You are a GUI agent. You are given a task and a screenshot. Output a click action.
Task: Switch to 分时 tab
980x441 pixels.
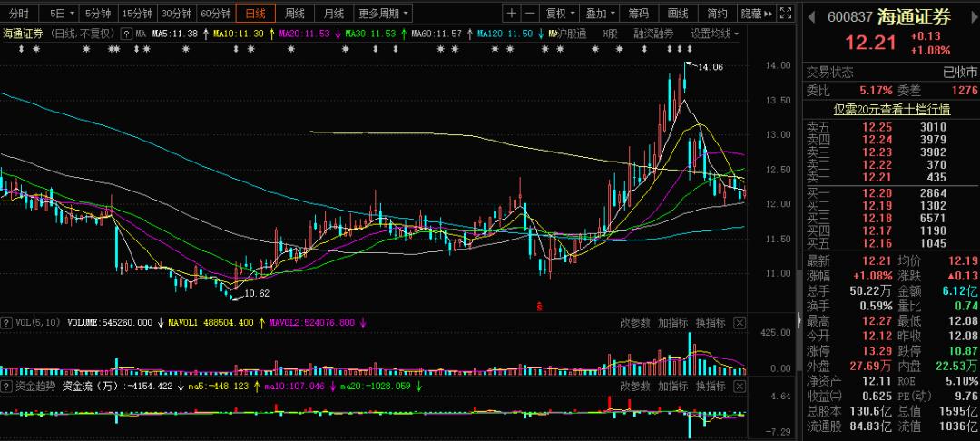click(19, 13)
